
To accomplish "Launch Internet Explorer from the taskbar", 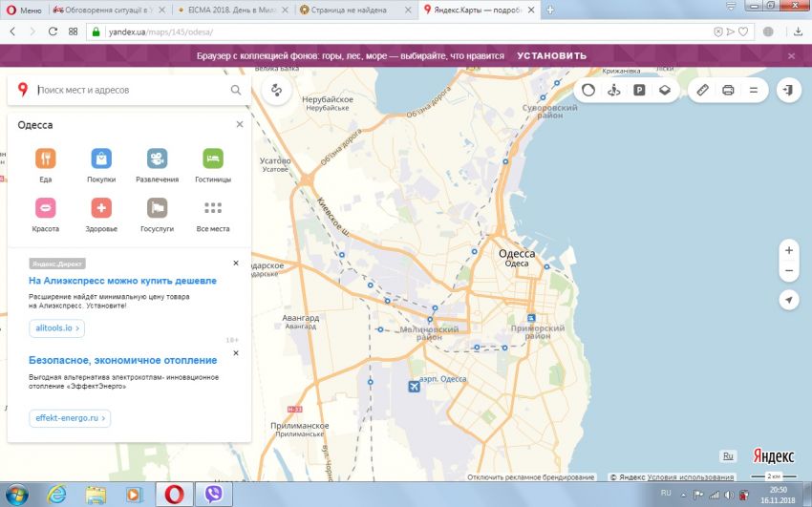I will (x=56, y=495).
